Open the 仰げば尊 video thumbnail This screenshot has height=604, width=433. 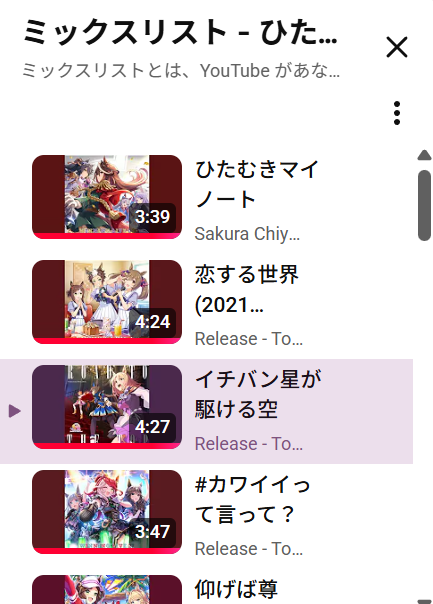click(x=107, y=589)
